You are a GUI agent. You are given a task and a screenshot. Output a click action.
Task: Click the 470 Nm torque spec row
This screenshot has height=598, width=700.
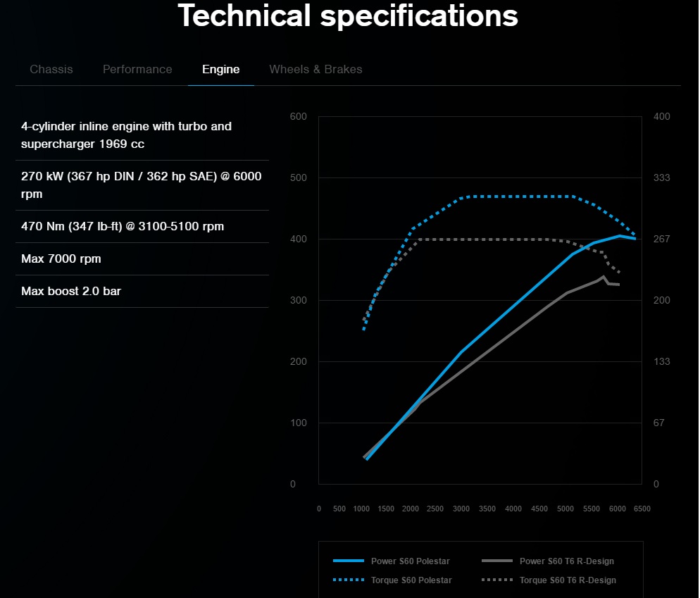[x=142, y=226]
